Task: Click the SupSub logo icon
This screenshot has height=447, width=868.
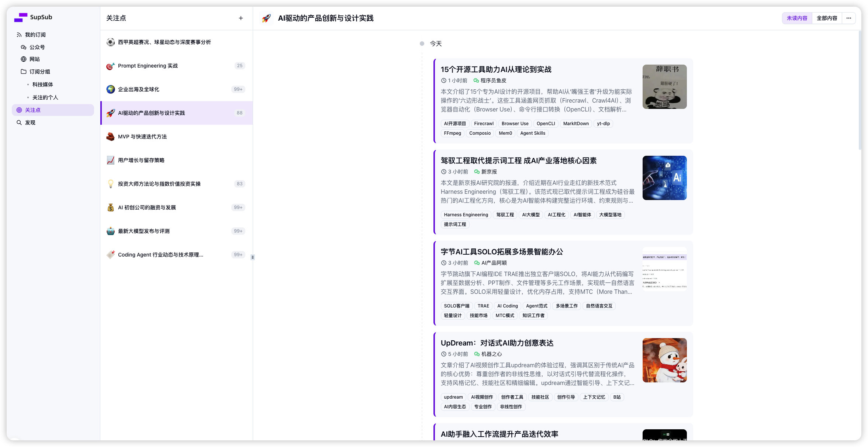Action: tap(21, 17)
